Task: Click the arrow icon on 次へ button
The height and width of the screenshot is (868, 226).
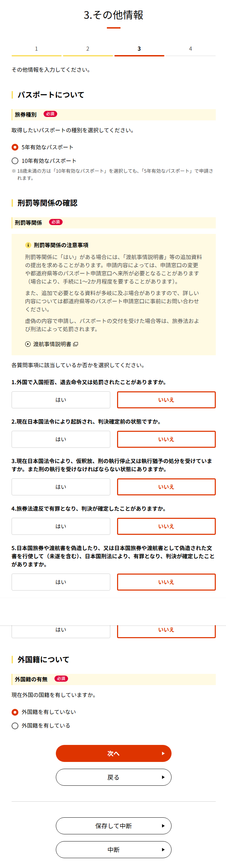Action: [163, 753]
